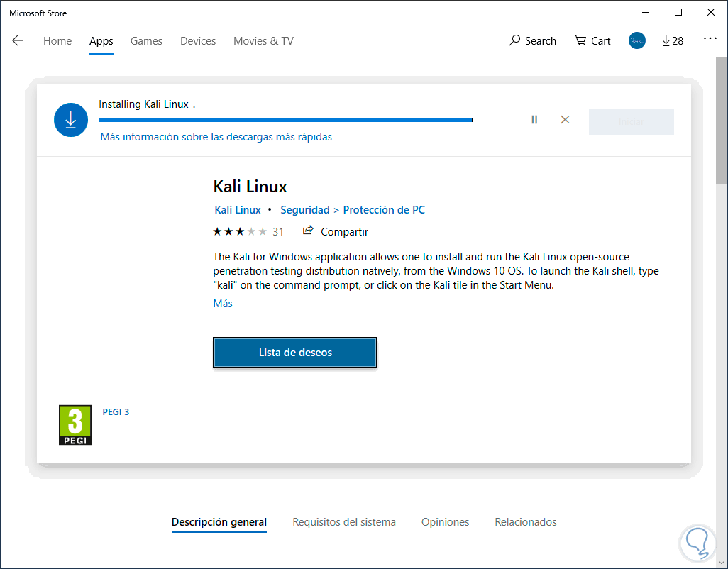Open the shopping Cart
Screen dimensions: 728x569
tap(592, 40)
